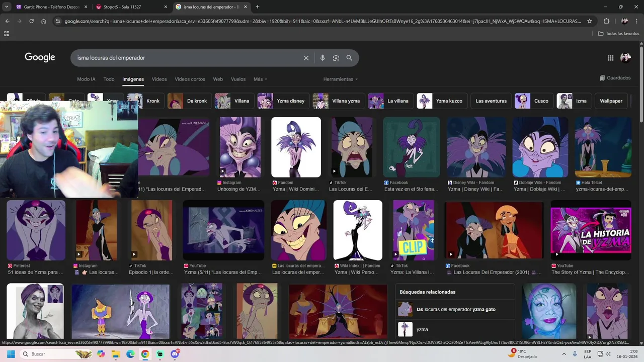This screenshot has height=362, width=644.
Task: Switch to the Videos results tab
Action: pyautogui.click(x=159, y=79)
